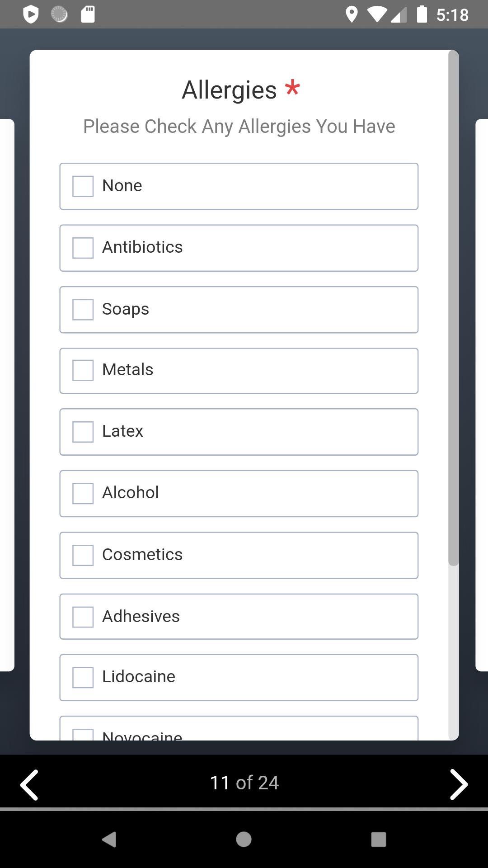The height and width of the screenshot is (868, 488).
Task: Open the recent apps square button
Action: (379, 840)
